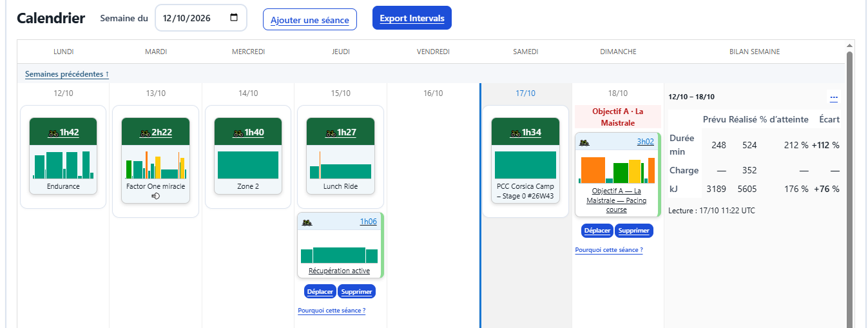Click the scrollbar up arrow
Screen dimensions: 868x328
point(849,45)
